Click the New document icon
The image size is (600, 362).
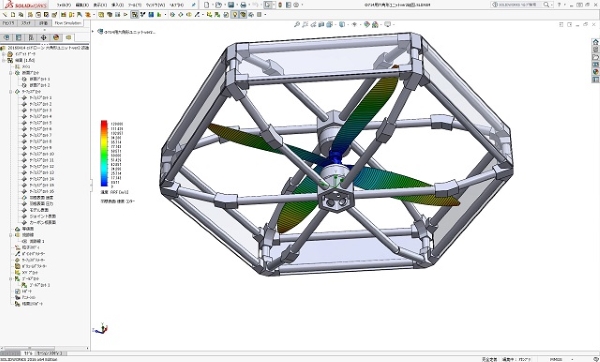[207, 5]
